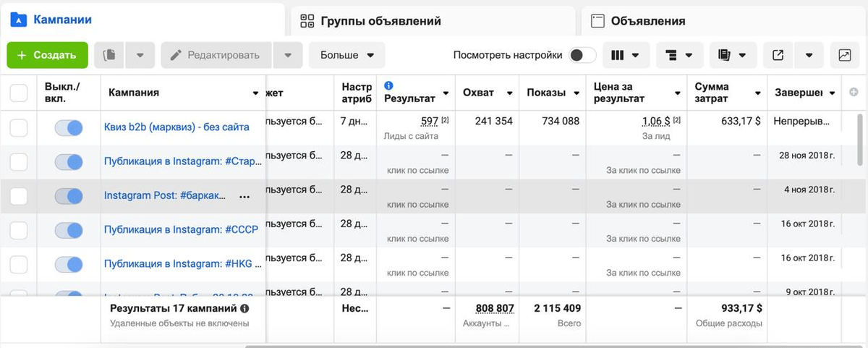Turn off Публикация в Instagram #Стар switch
The image size is (868, 348).
pos(69,161)
